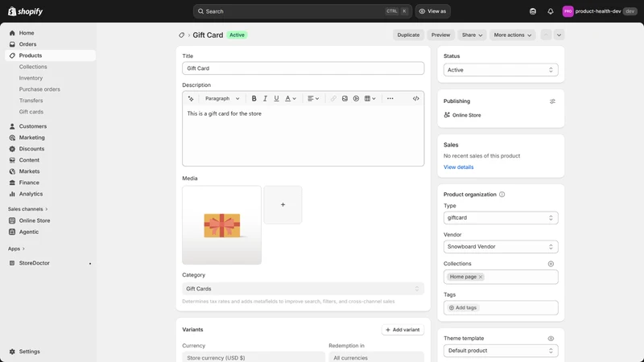Click the AI generate text sparkle icon
This screenshot has width=644, height=362.
coord(191,98)
